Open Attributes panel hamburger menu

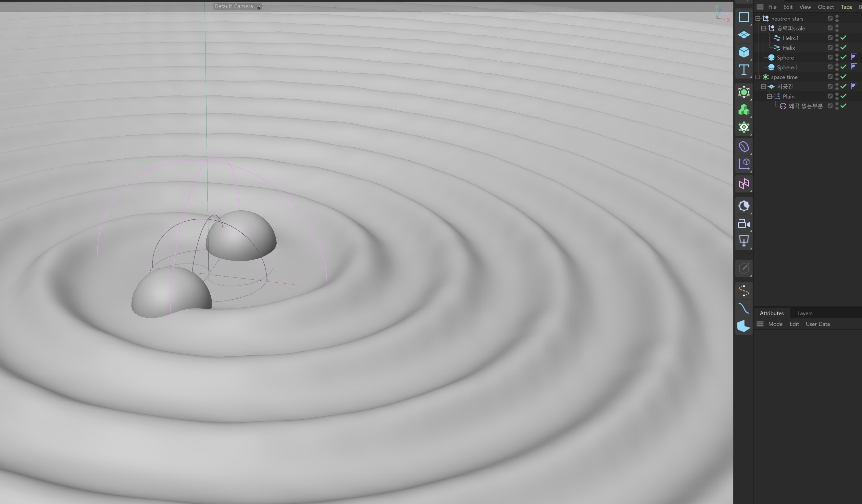(x=760, y=324)
